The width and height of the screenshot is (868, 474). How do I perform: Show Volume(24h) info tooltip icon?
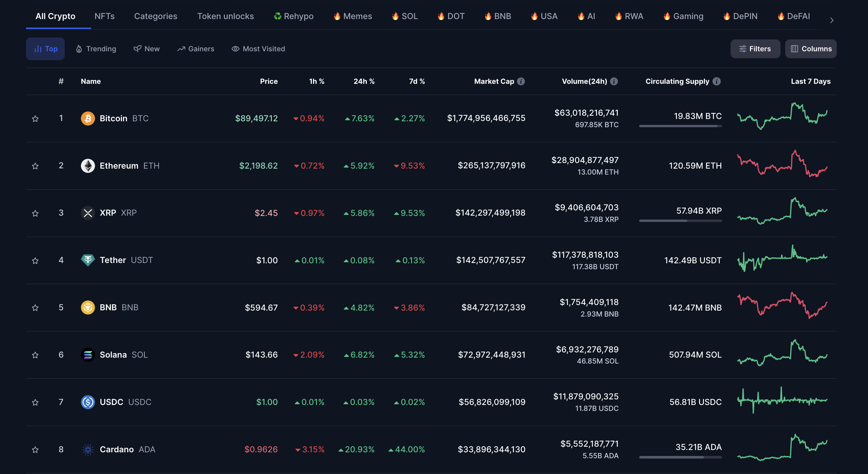coord(614,81)
